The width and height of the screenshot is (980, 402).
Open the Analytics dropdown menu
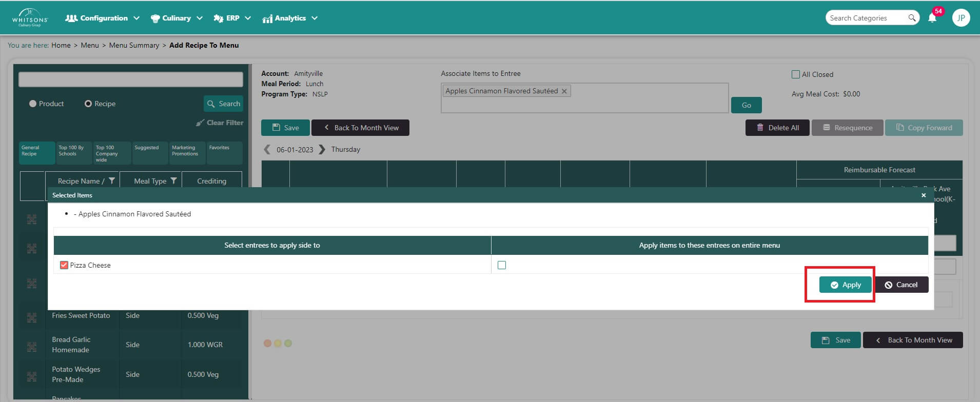[290, 18]
